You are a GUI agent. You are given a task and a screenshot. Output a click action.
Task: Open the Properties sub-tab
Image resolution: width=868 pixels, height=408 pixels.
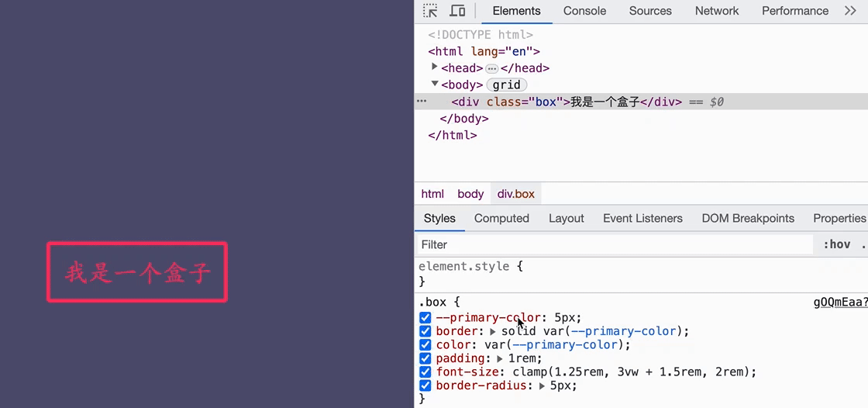coord(839,219)
